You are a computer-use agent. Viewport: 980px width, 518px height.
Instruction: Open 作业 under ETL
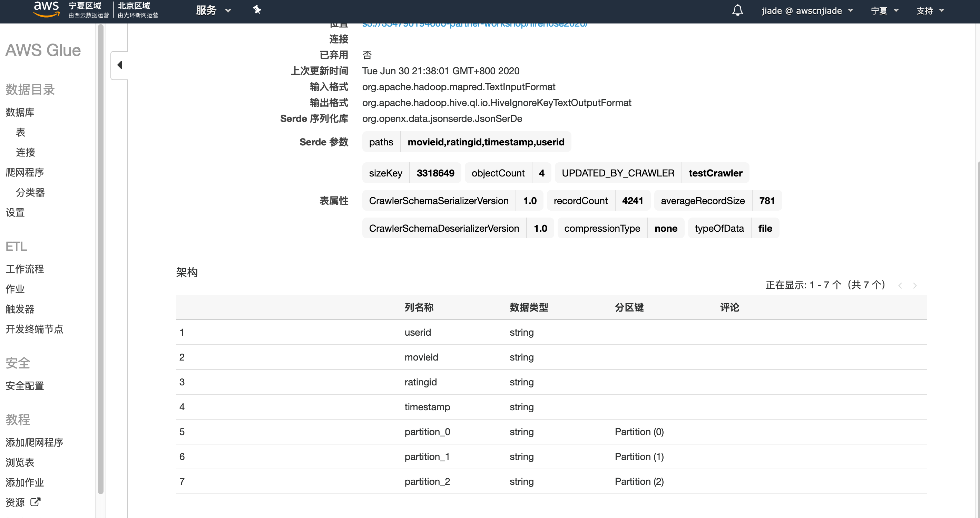[x=15, y=289]
